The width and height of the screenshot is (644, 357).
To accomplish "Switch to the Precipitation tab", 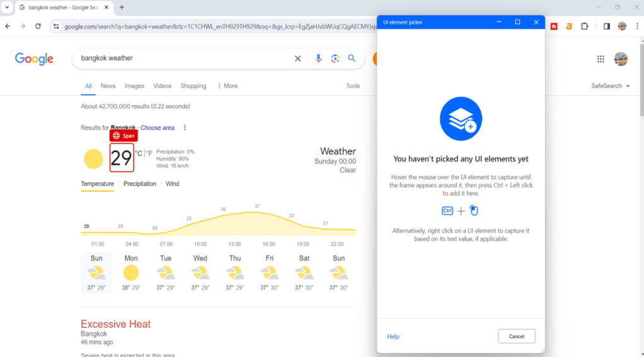I will point(139,184).
